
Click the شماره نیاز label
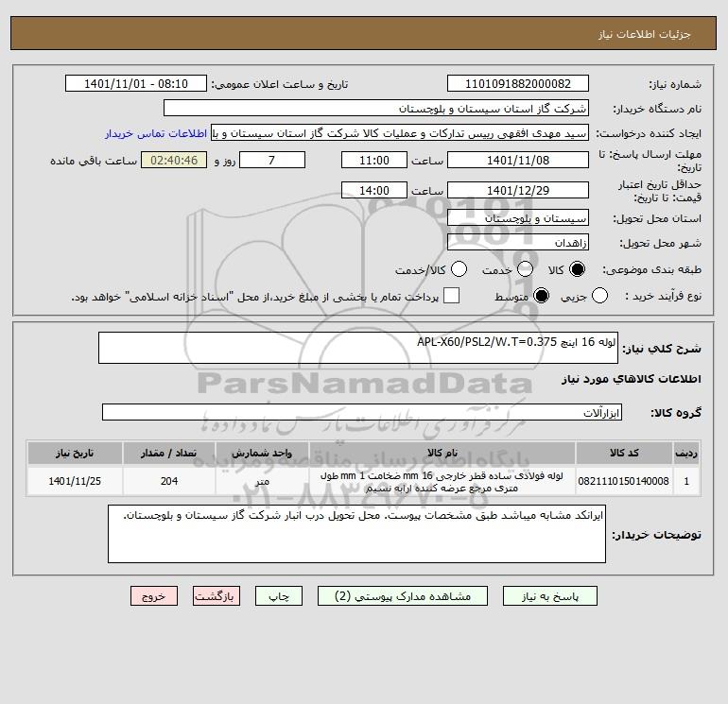(675, 84)
